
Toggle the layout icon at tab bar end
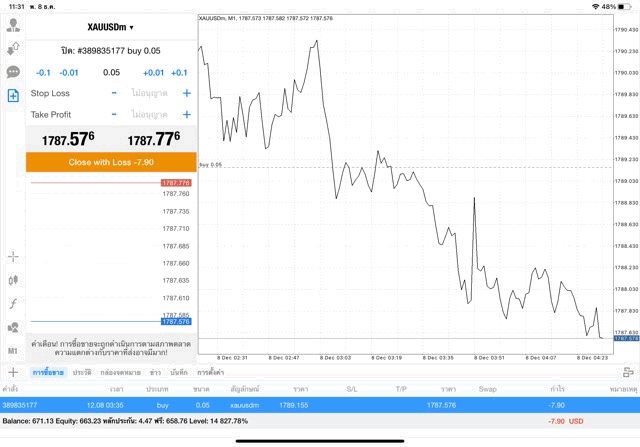[x=628, y=372]
